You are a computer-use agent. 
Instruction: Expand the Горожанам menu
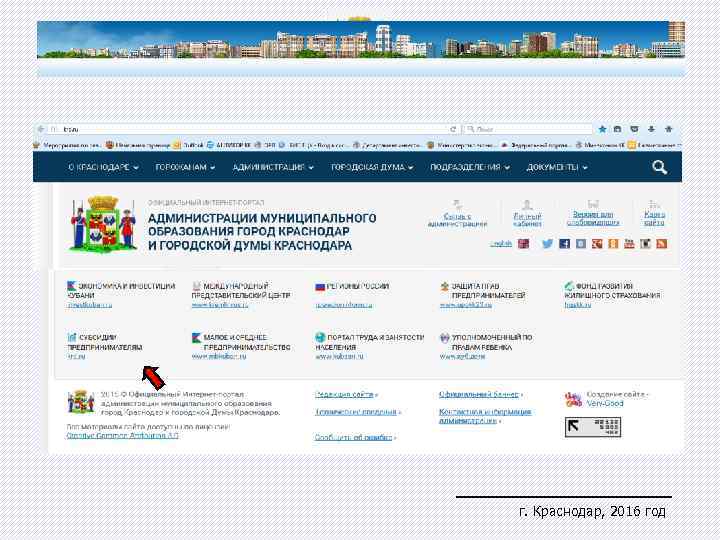[185, 168]
